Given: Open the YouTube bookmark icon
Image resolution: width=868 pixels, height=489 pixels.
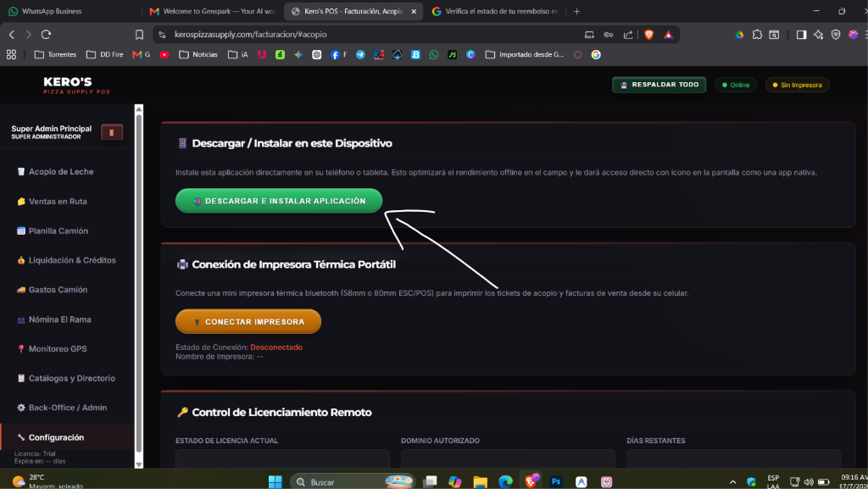Looking at the screenshot, I should point(164,54).
